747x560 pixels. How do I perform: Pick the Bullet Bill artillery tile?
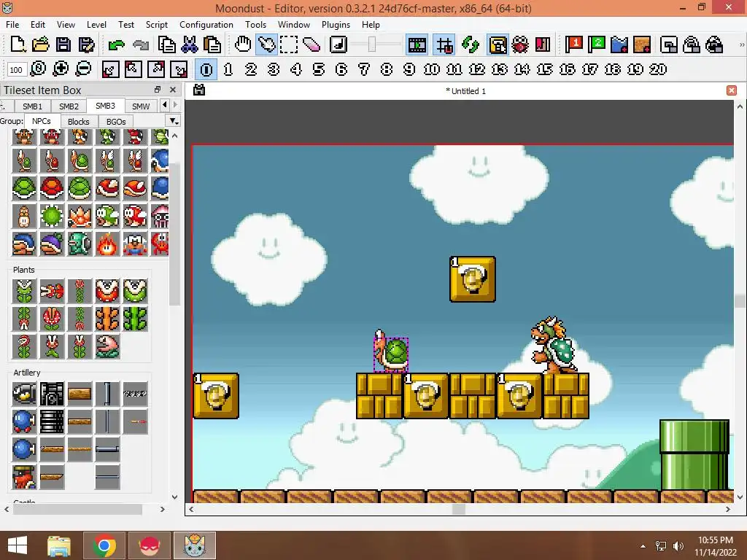[24, 393]
